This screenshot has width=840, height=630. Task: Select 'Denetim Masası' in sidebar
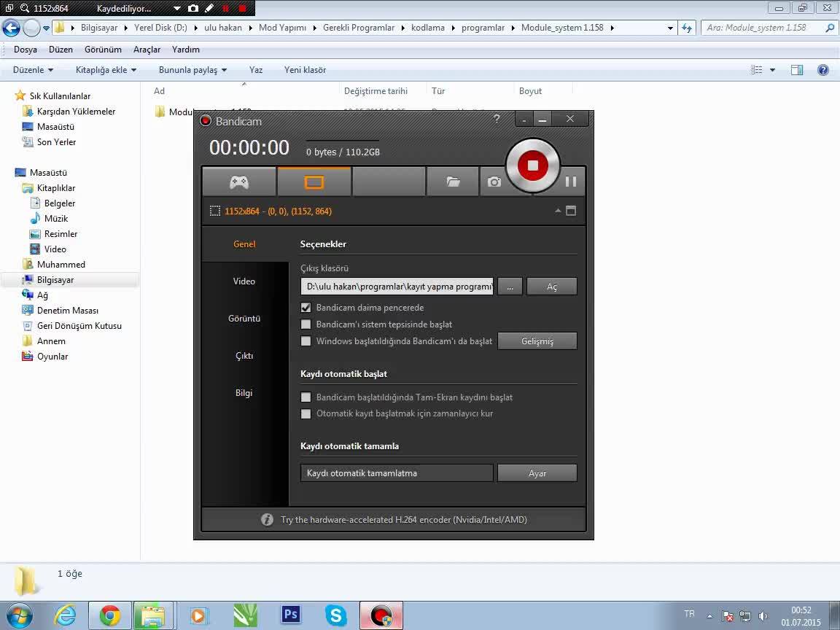[68, 311]
